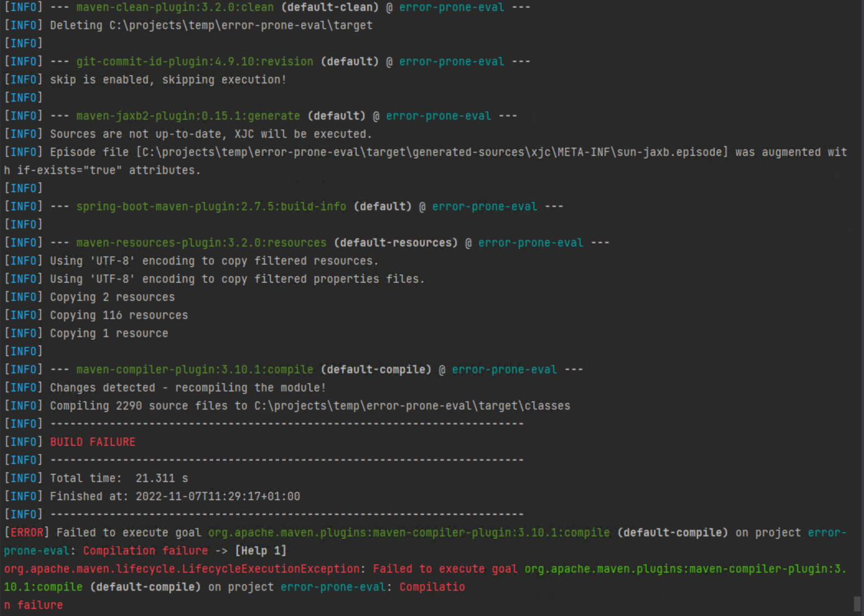This screenshot has width=864, height=616.
Task: Click the LifecycleExecutionException class name
Action: [x=270, y=569]
